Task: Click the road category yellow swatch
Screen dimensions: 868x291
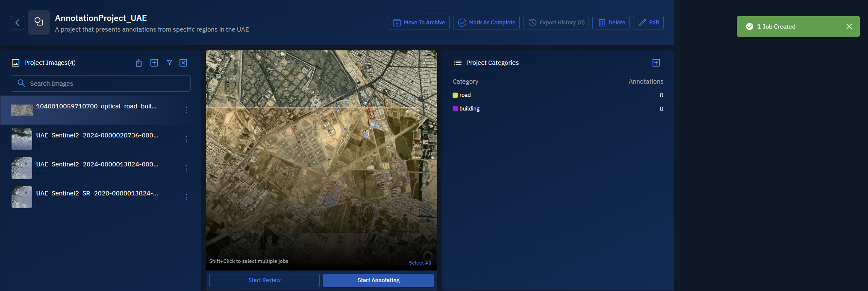Action: [455, 95]
